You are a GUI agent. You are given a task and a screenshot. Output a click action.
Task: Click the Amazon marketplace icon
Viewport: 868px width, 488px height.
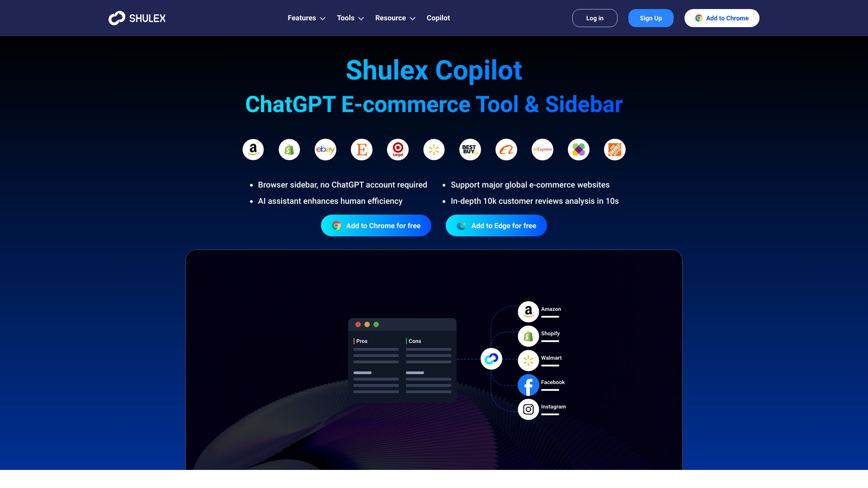click(253, 150)
